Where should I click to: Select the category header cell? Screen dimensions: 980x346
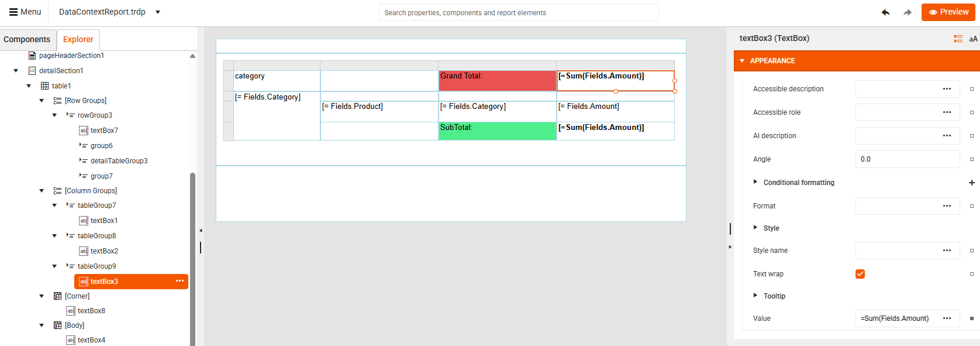coord(277,81)
